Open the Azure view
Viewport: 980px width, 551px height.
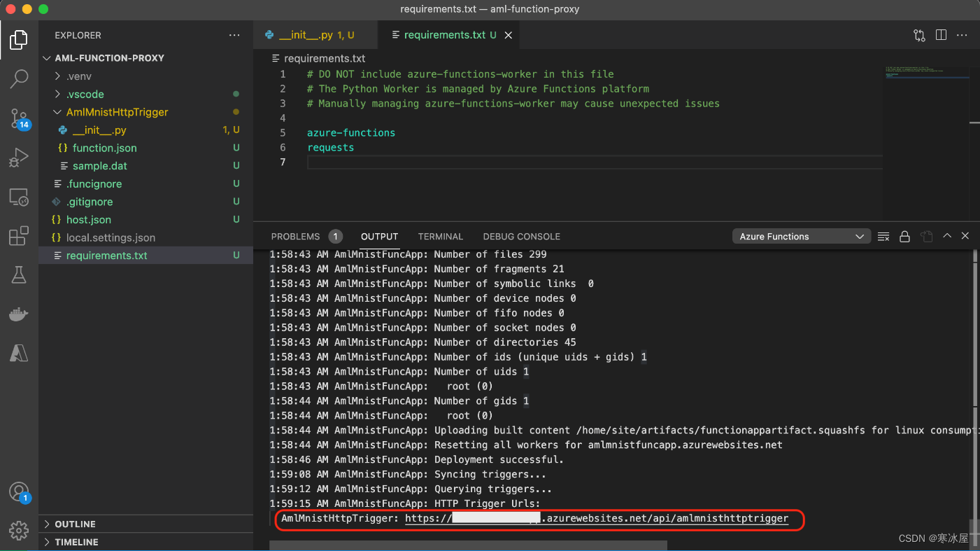(x=19, y=353)
